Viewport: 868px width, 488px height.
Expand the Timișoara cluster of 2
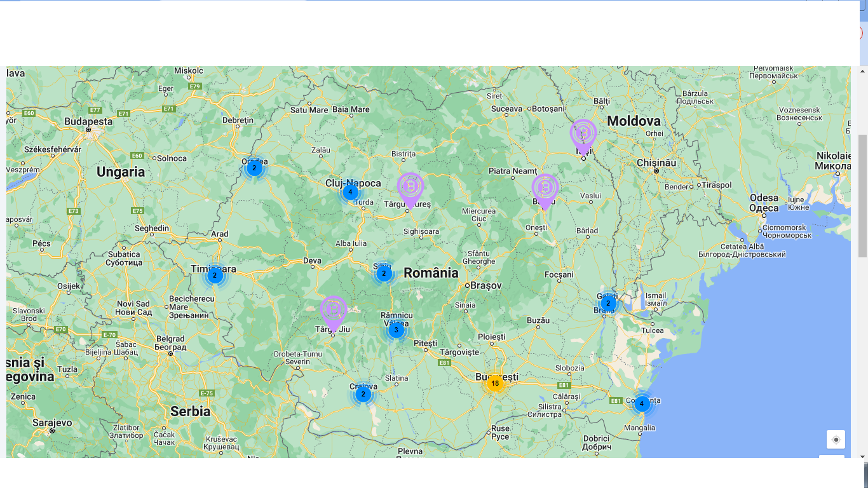(215, 275)
